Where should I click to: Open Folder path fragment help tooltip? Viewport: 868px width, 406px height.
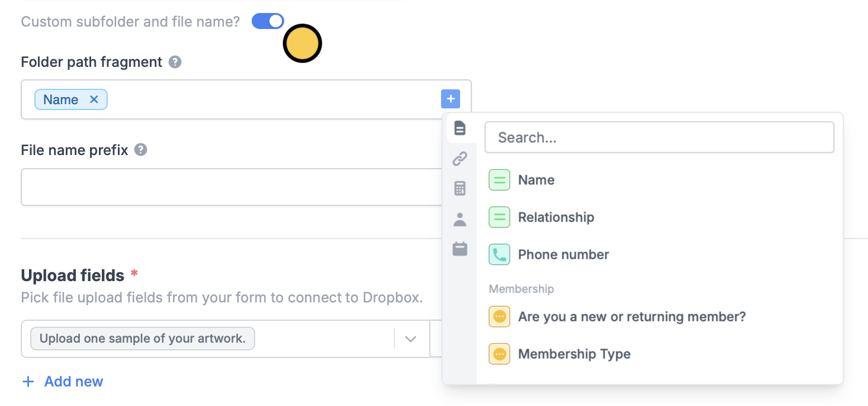(x=175, y=61)
